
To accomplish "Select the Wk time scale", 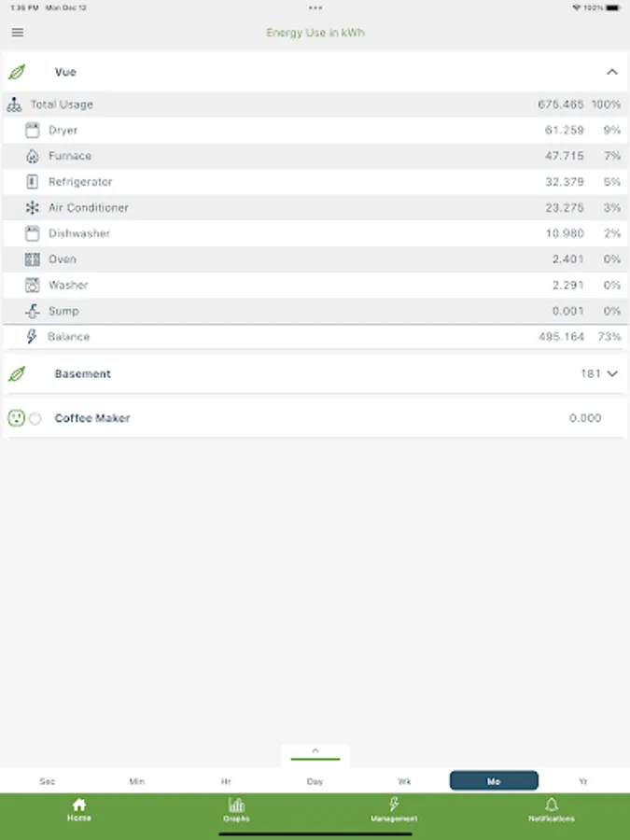I will point(404,781).
